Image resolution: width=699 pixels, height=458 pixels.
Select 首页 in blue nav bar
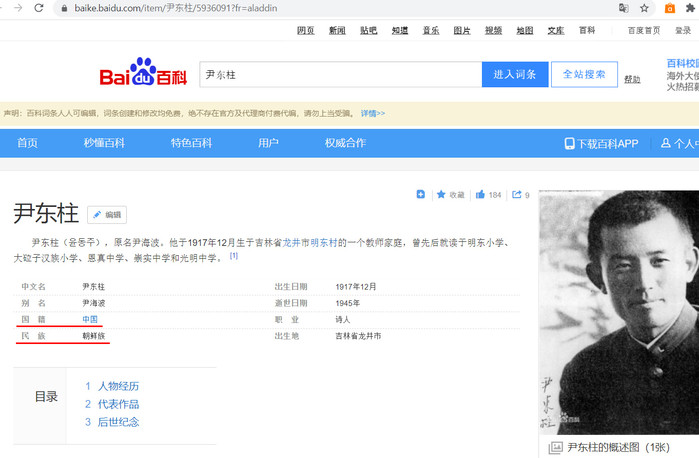click(28, 143)
